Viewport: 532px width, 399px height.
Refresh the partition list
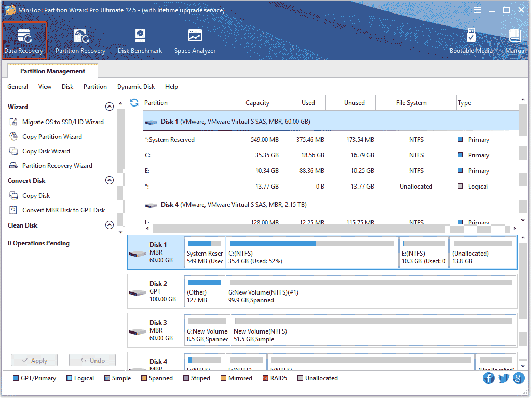click(x=134, y=103)
